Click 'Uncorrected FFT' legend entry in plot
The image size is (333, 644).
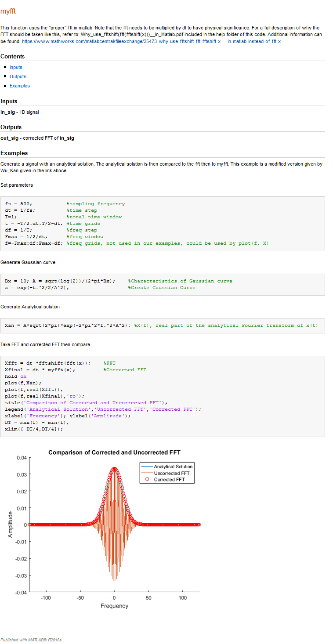[x=172, y=473]
